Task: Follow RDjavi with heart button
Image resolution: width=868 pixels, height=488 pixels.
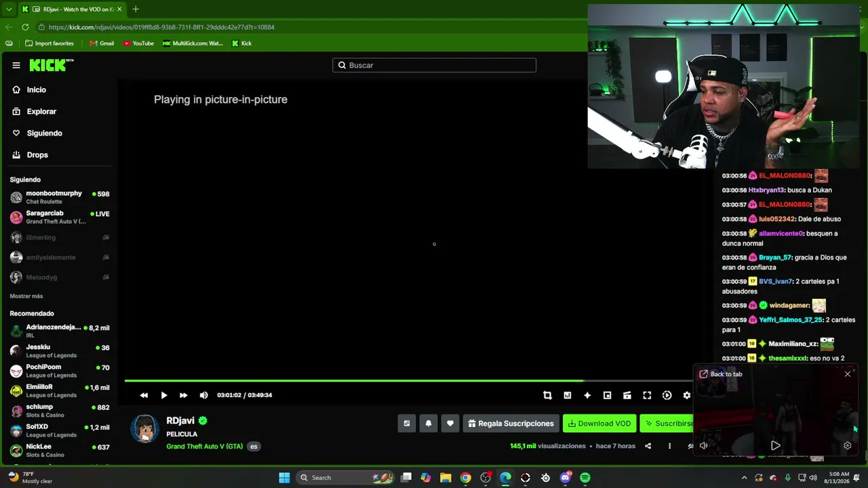Action: point(450,424)
